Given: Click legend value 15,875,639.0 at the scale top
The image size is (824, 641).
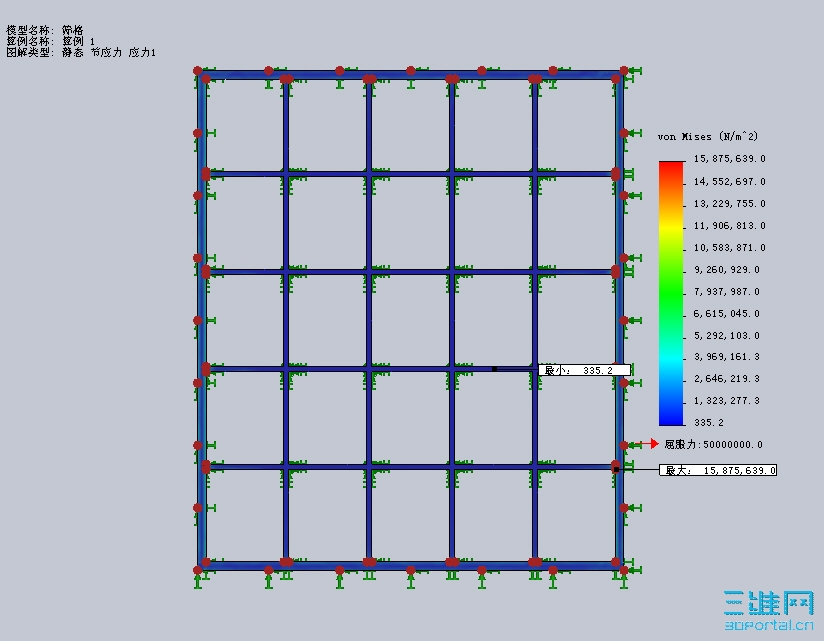Looking at the screenshot, I should 729,159.
